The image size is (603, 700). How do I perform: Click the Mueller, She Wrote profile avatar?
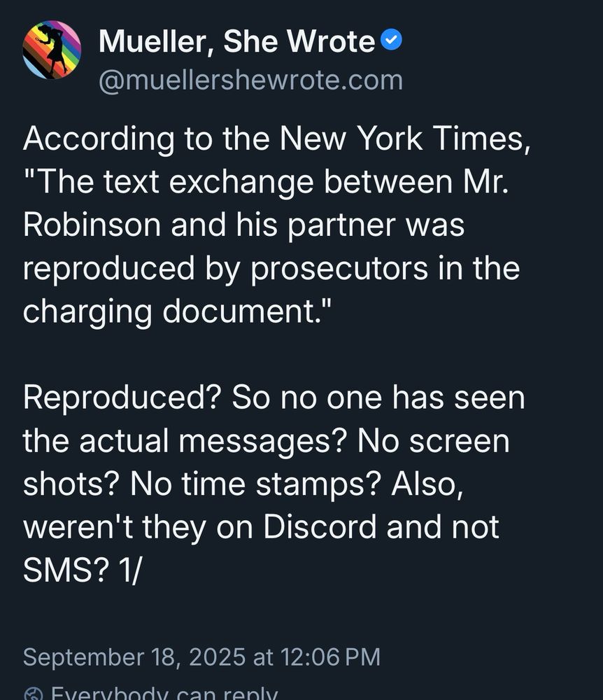pyautogui.click(x=50, y=50)
